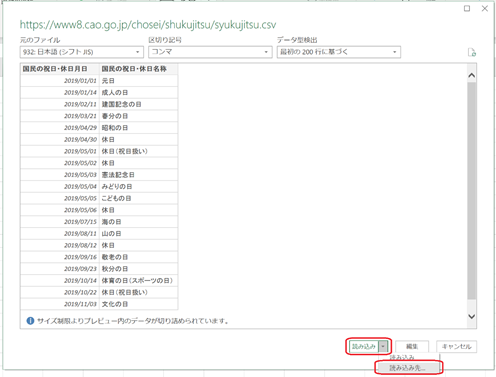Viewport: 496px width, 377px height.
Task: Click the cell 2019/05/06
Action: click(x=60, y=210)
